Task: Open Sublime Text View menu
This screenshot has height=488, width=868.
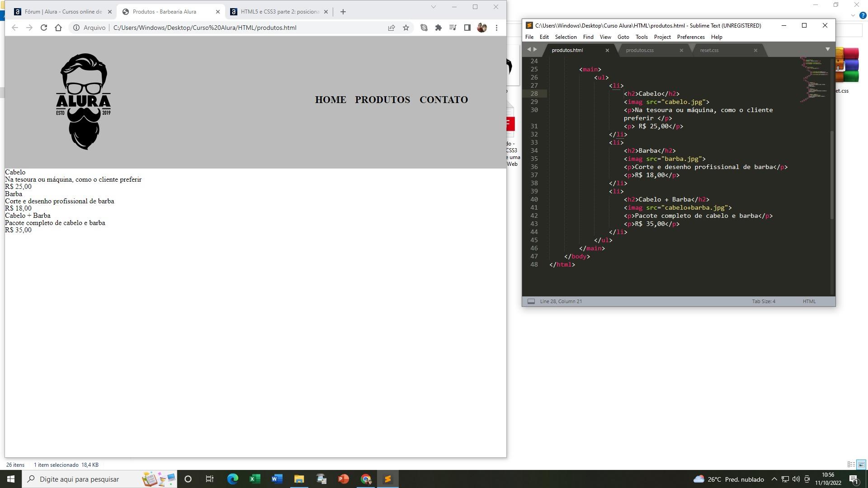Action: click(x=605, y=37)
